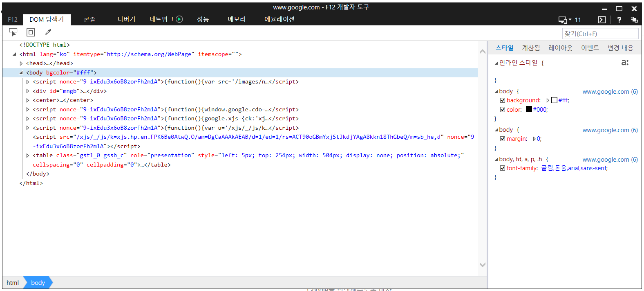This screenshot has height=291, width=644.
Task: Open the help question mark icon
Action: coord(619,20)
